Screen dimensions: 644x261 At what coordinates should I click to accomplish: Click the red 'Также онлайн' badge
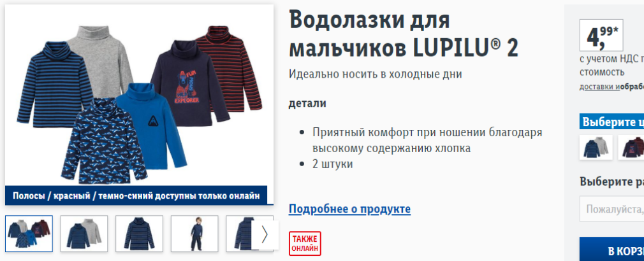click(x=305, y=243)
